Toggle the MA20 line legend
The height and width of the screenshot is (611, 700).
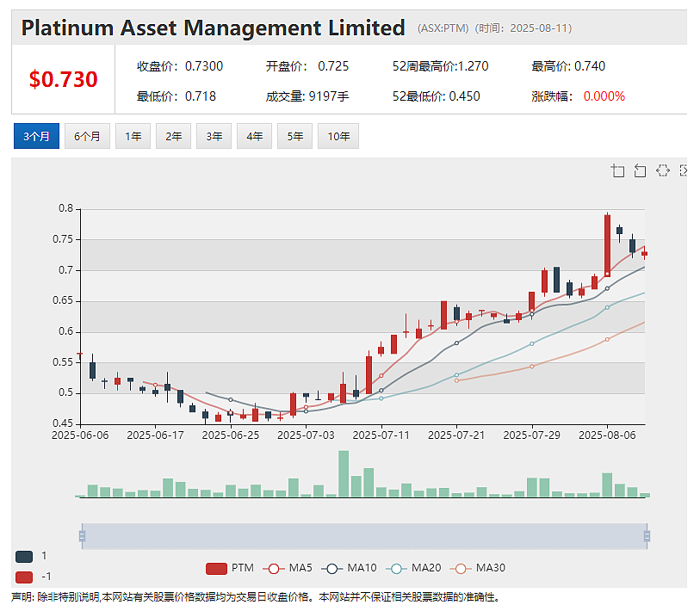click(x=413, y=568)
